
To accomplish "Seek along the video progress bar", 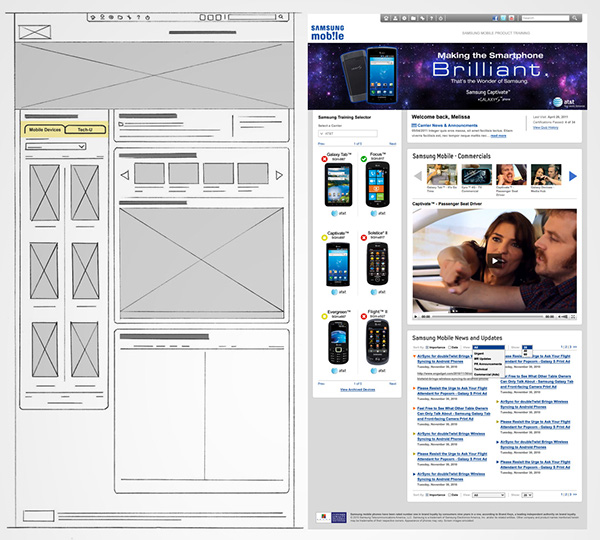I will pyautogui.click(x=488, y=317).
